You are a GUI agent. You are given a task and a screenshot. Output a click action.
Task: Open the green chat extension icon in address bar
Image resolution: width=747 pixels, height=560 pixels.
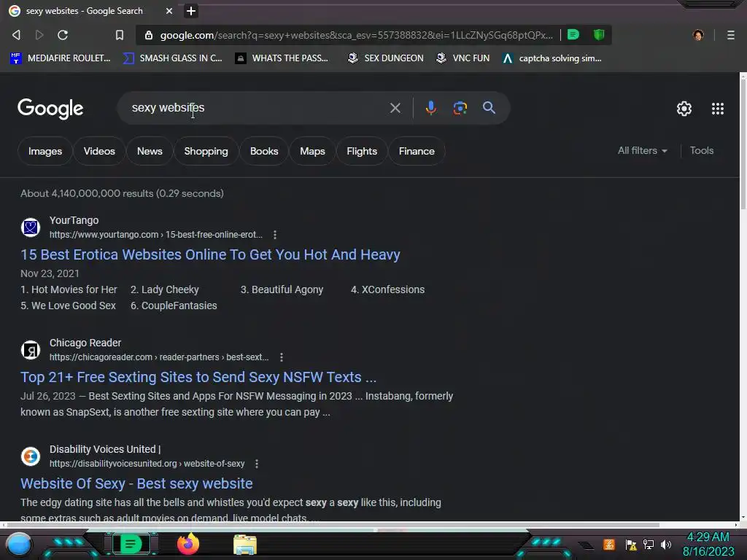(x=573, y=35)
